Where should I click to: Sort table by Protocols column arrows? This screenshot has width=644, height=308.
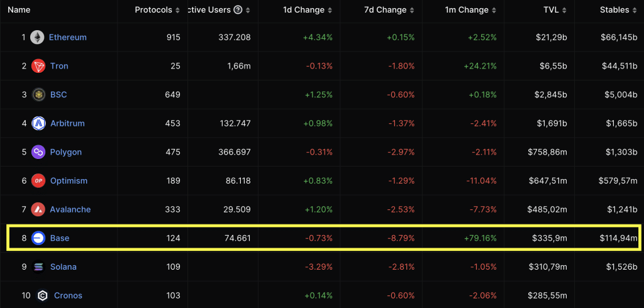pos(177,10)
